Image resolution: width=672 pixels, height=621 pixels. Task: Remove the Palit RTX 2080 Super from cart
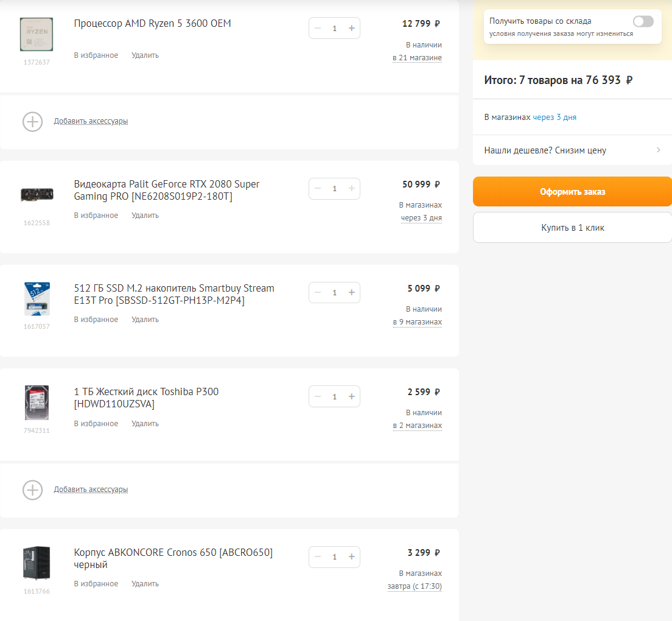tap(145, 216)
